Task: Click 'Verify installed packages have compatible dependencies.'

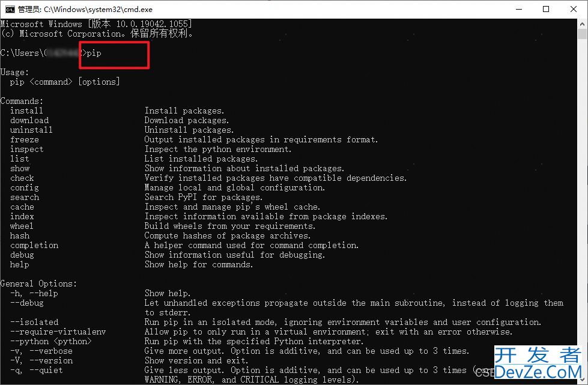Action: tap(276, 178)
